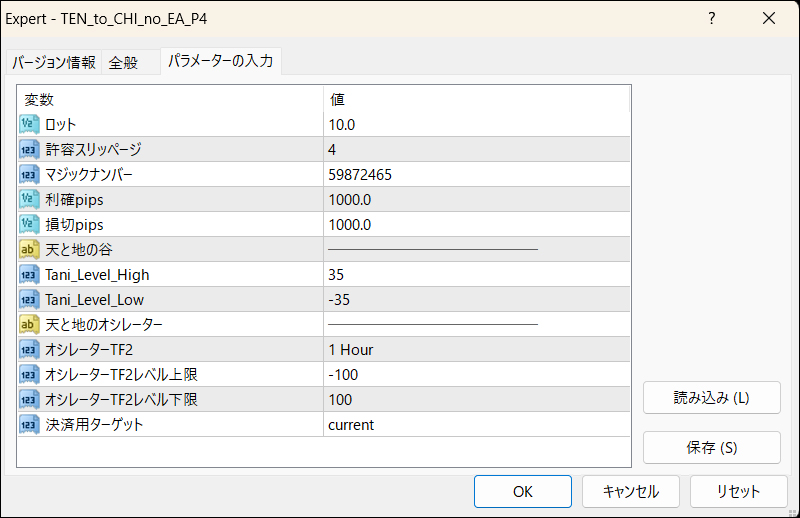800x518 pixels.
Task: Click the help question mark in title bar
Action: [x=712, y=18]
